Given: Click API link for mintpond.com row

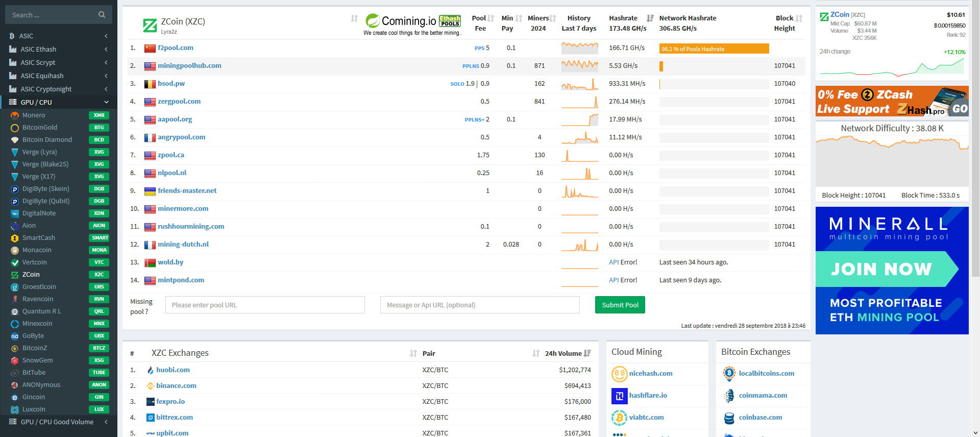Looking at the screenshot, I should (x=614, y=280).
